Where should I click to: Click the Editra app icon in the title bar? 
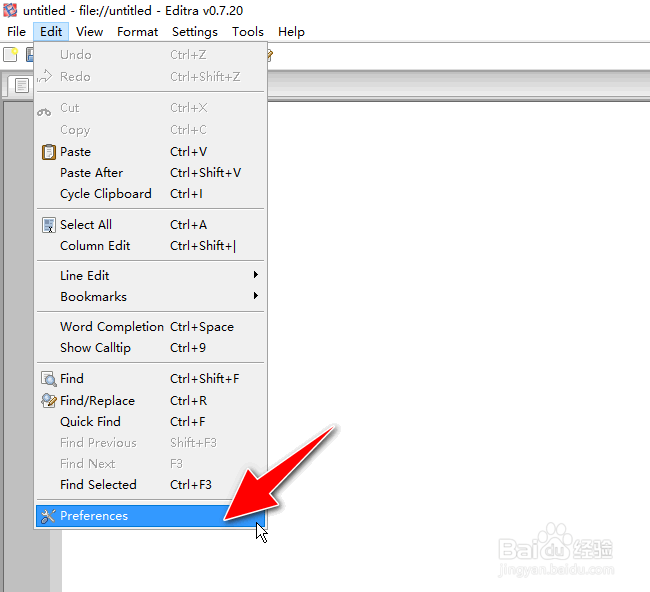pos(10,10)
